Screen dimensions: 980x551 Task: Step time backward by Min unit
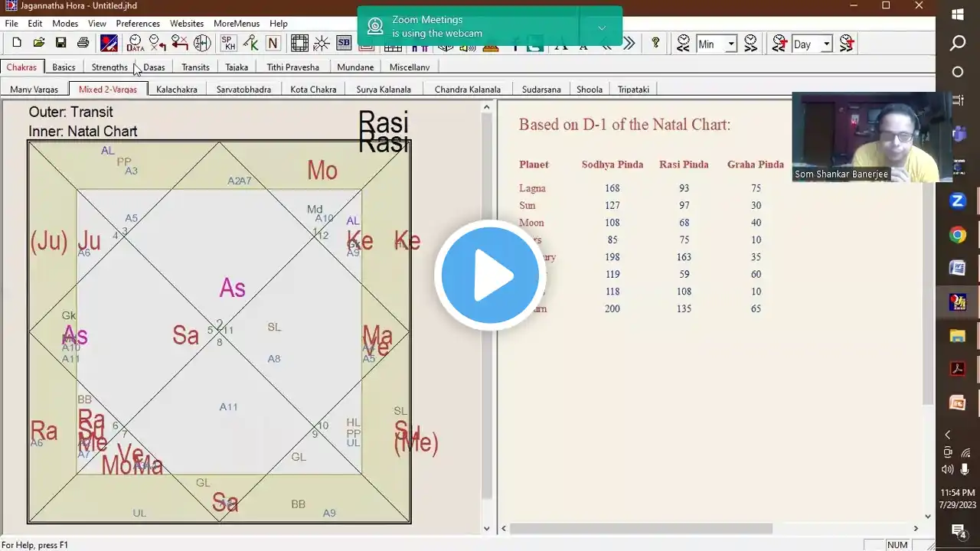pyautogui.click(x=684, y=44)
